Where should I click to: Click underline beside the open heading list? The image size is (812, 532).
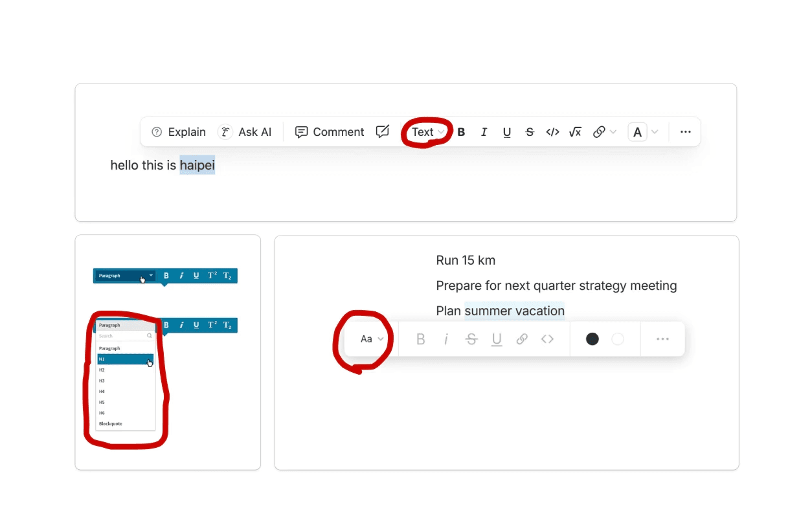(196, 325)
